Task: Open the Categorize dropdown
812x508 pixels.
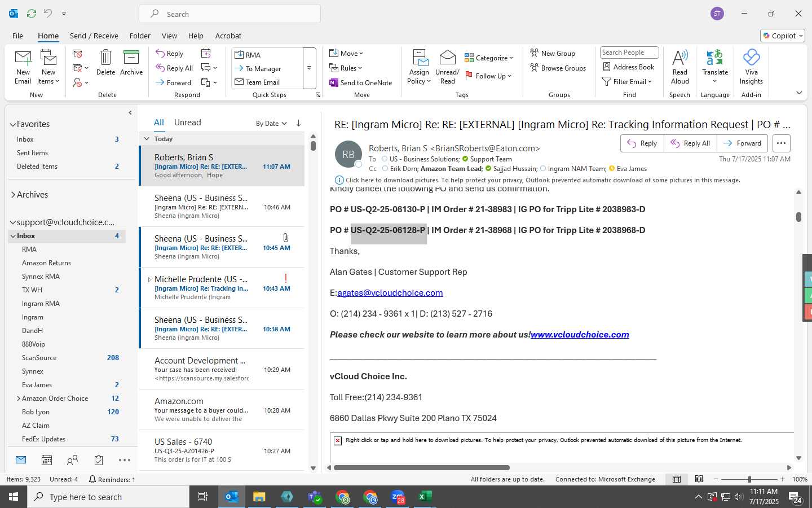Action: pyautogui.click(x=489, y=58)
